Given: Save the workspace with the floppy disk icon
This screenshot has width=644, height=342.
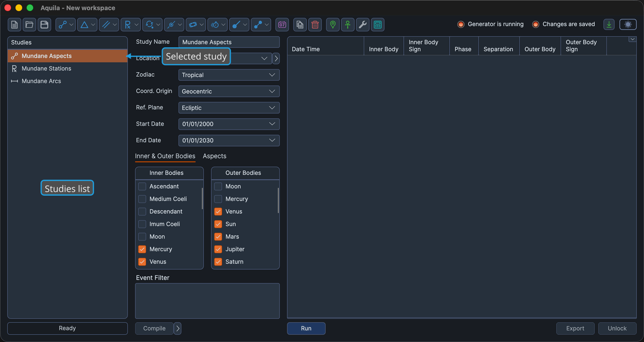Looking at the screenshot, I should pos(44,25).
